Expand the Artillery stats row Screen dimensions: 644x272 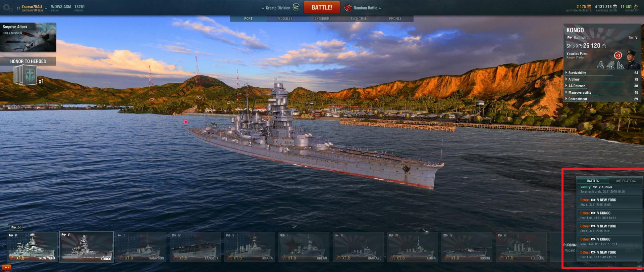tap(602, 79)
